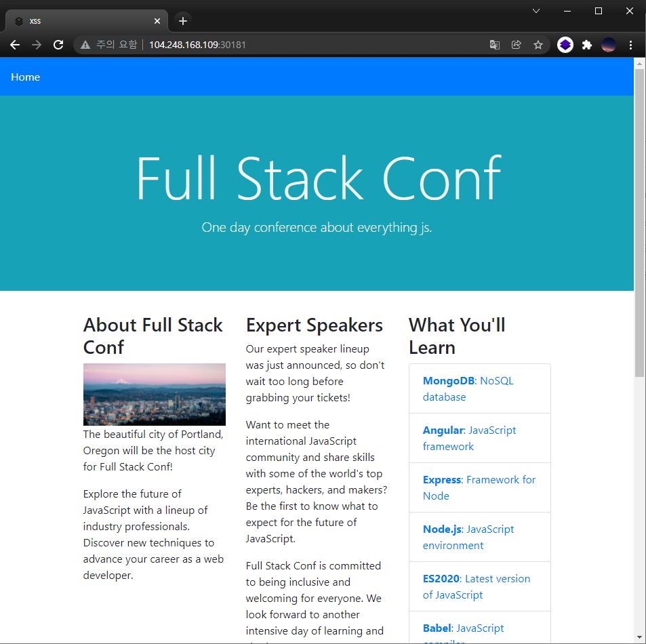Go back to the previous page

tap(15, 45)
